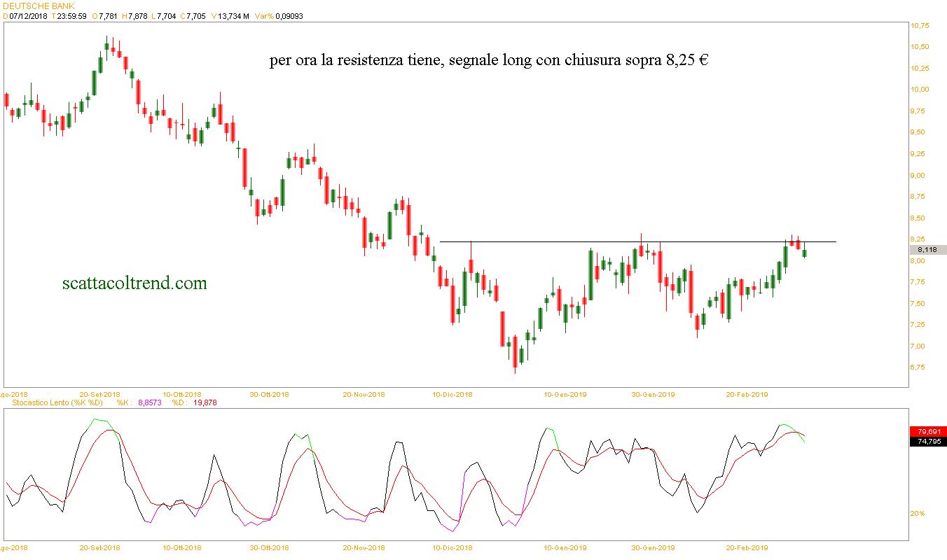Image resolution: width=947 pixels, height=560 pixels.
Task: Click the 6,75 label on the price axis
Action: [x=920, y=367]
